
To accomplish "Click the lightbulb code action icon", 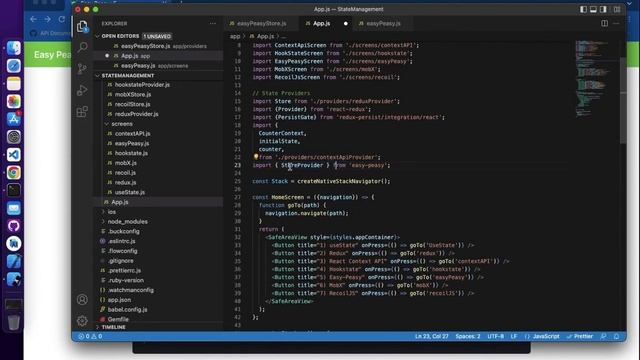I will coord(256,157).
